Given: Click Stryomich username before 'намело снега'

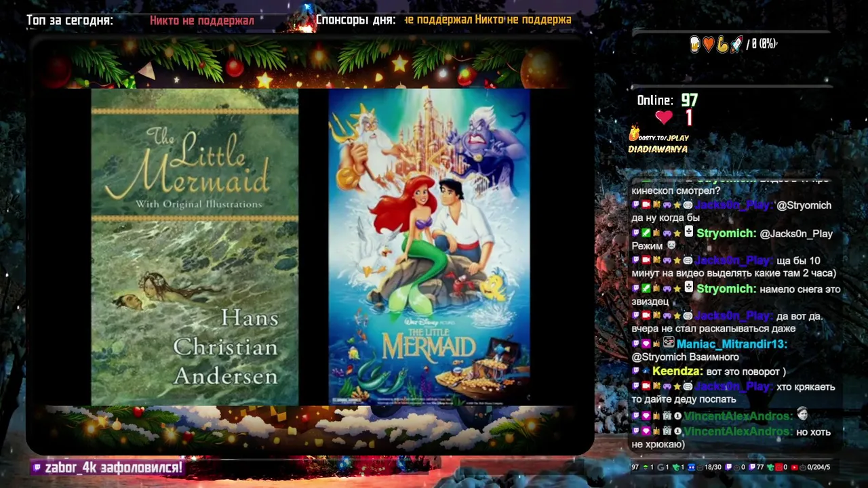Looking at the screenshot, I should 726,289.
